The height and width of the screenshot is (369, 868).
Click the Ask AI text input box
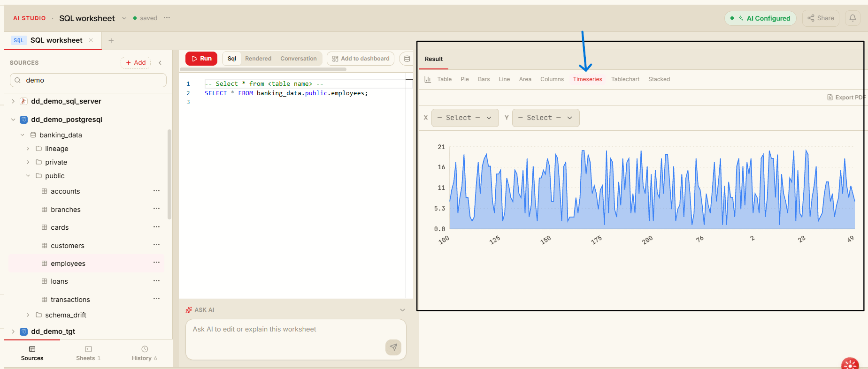click(x=296, y=339)
